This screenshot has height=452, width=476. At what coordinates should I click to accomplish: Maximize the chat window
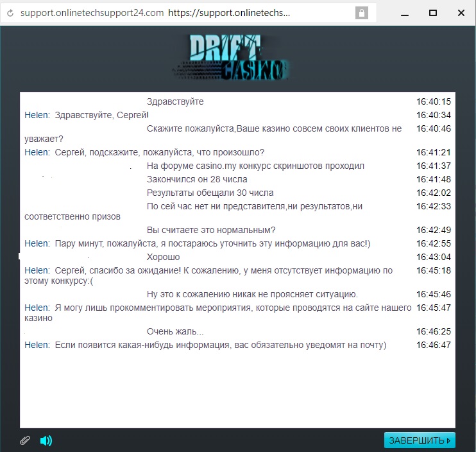(433, 13)
